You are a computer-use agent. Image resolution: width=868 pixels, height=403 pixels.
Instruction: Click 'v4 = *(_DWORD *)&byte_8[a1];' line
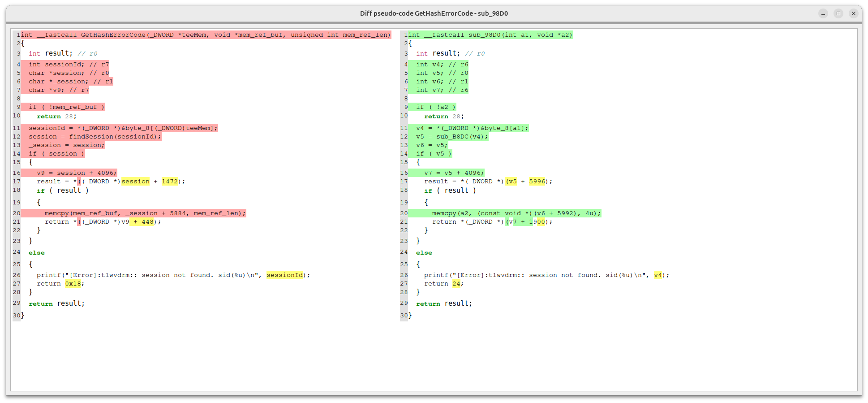pyautogui.click(x=472, y=128)
